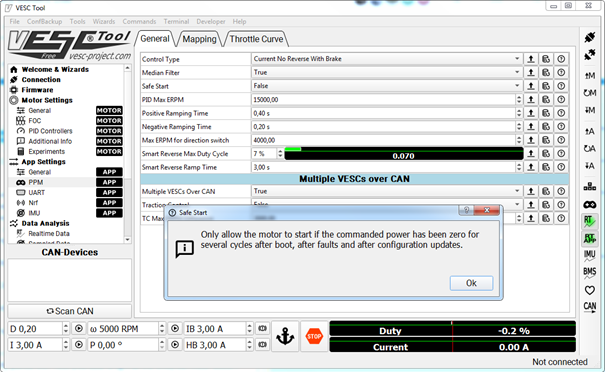The width and height of the screenshot is (605, 372).
Task: Toggle the heart alive-packets icon
Action: tap(590, 290)
